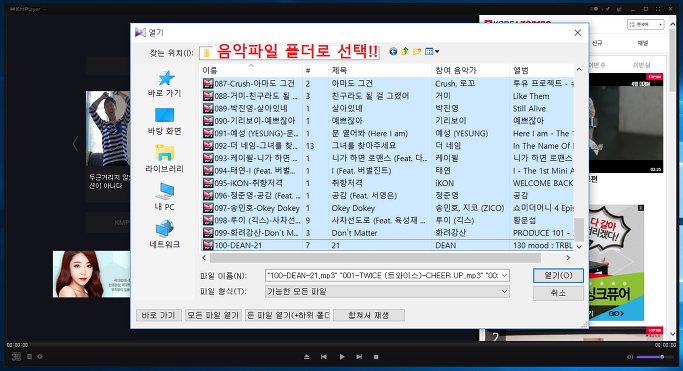Select file 090-기리보이-예쁘잖아
Screen dimensions: 683x371
point(255,121)
